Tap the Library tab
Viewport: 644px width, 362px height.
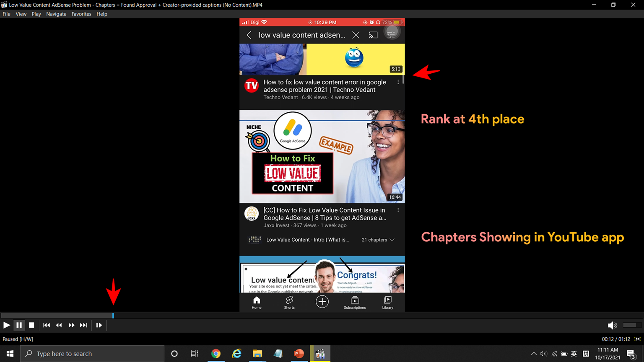point(387,303)
